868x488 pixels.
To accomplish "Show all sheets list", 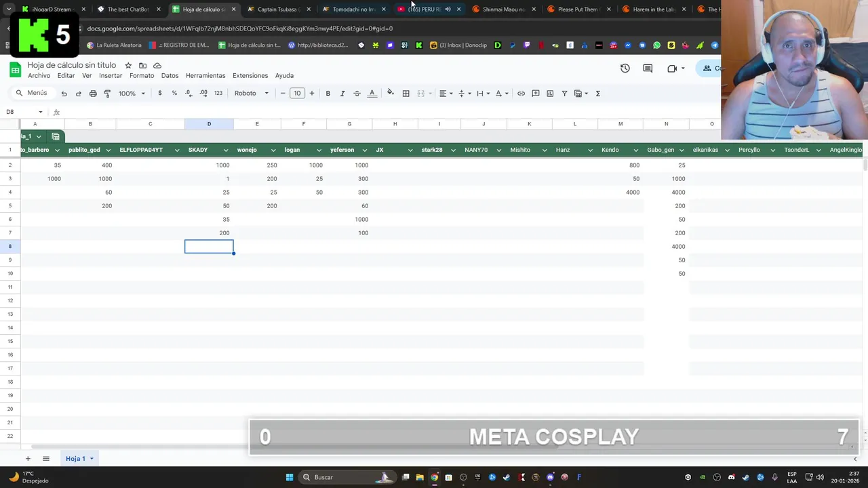I will [46, 459].
